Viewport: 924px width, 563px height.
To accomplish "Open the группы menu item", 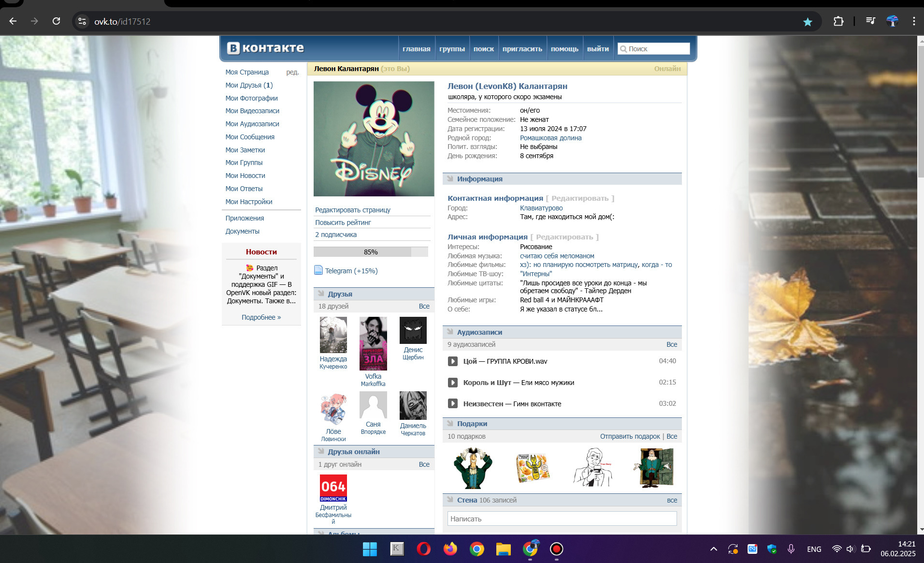I will pyautogui.click(x=452, y=49).
